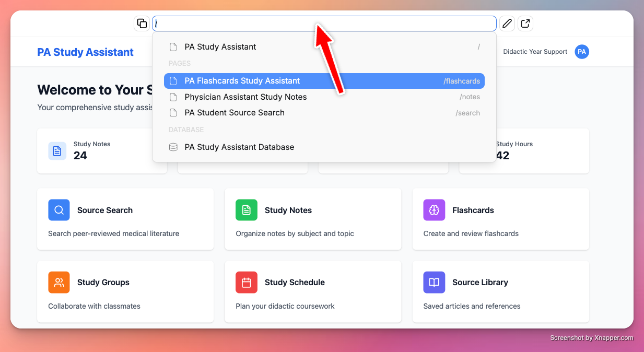Choose PA Student Source Search page
644x352 pixels.
[324, 113]
